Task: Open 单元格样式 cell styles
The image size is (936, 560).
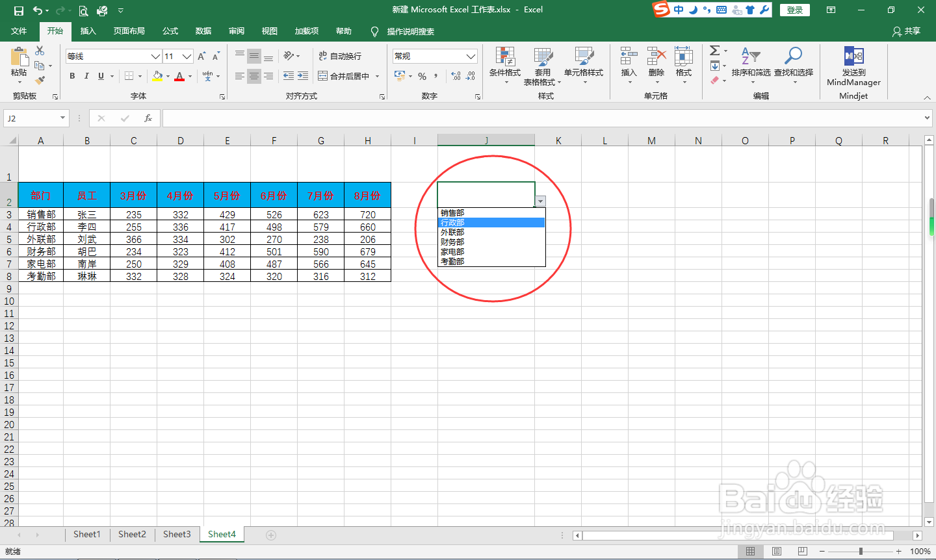Action: [584, 66]
